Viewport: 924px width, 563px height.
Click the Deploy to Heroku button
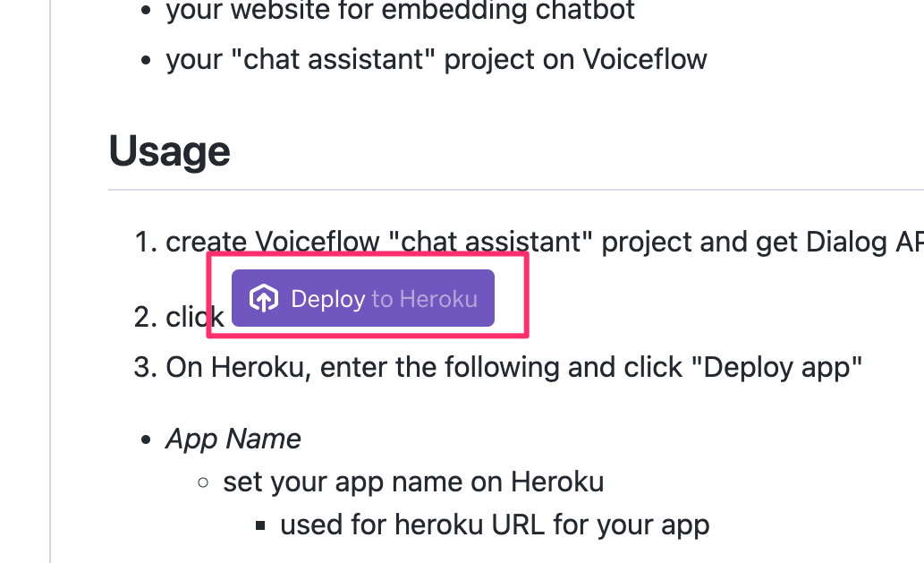point(363,298)
